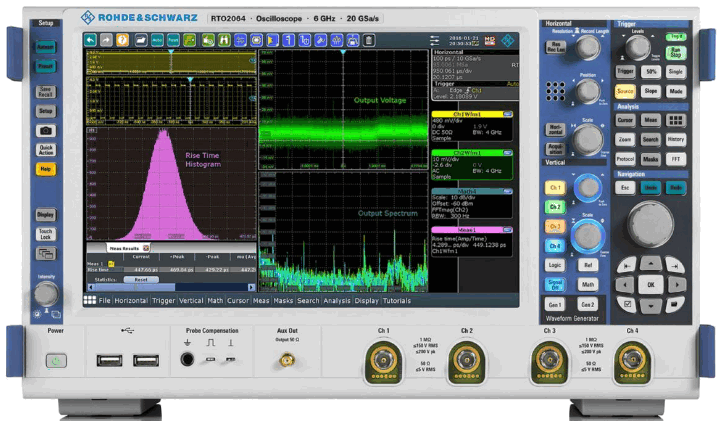This screenshot has height=421, width=721.
Task: Open the Horizontal menu
Action: (x=131, y=301)
